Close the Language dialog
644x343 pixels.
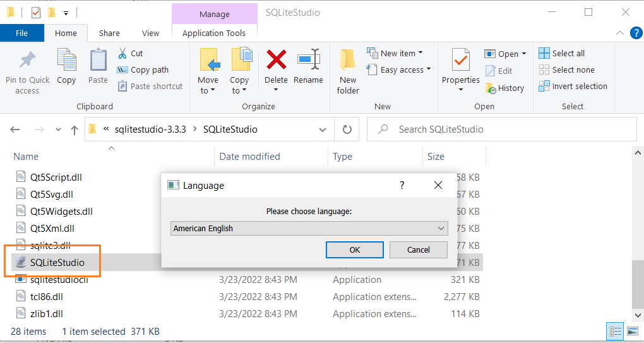pos(438,185)
